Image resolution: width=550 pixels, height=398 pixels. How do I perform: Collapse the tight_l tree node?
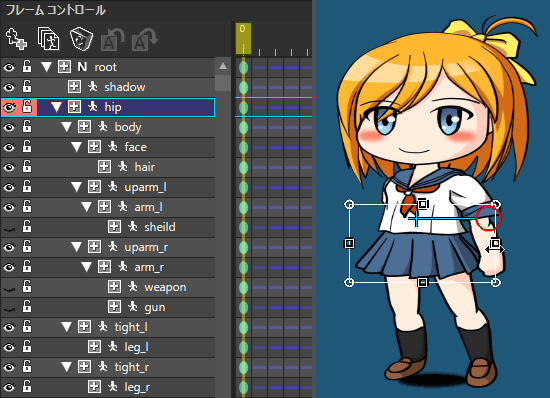(66, 327)
